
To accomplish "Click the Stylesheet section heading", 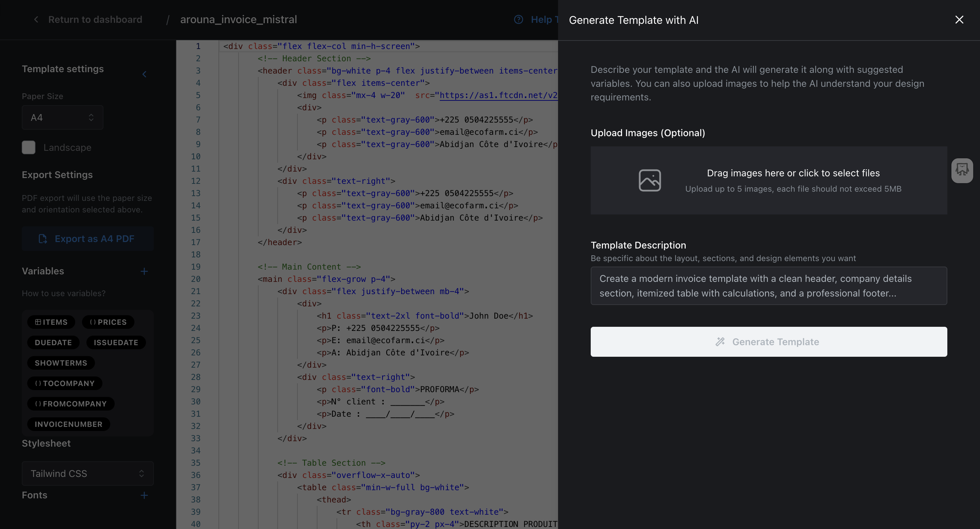I will (x=46, y=443).
